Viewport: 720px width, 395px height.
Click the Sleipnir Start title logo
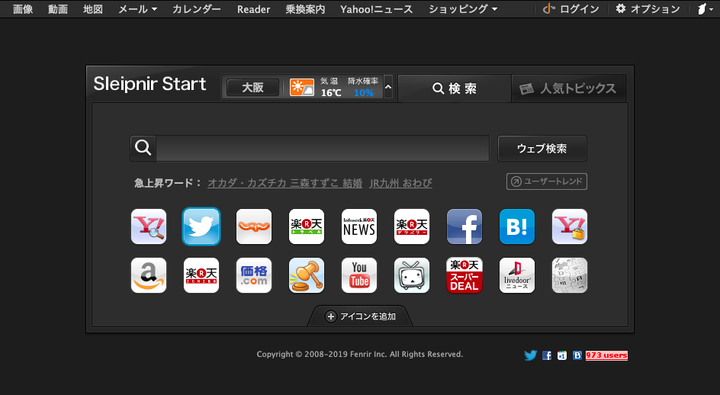click(150, 84)
